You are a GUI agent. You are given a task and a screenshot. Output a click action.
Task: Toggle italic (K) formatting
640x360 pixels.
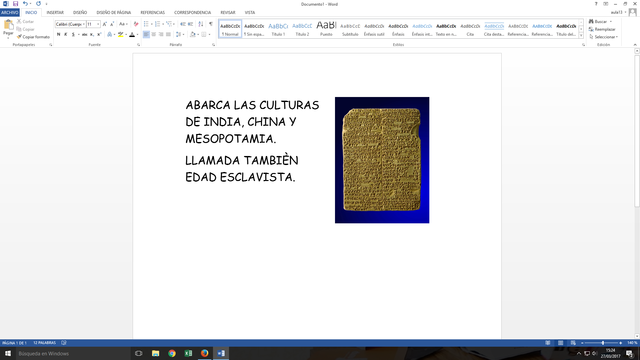point(66,35)
